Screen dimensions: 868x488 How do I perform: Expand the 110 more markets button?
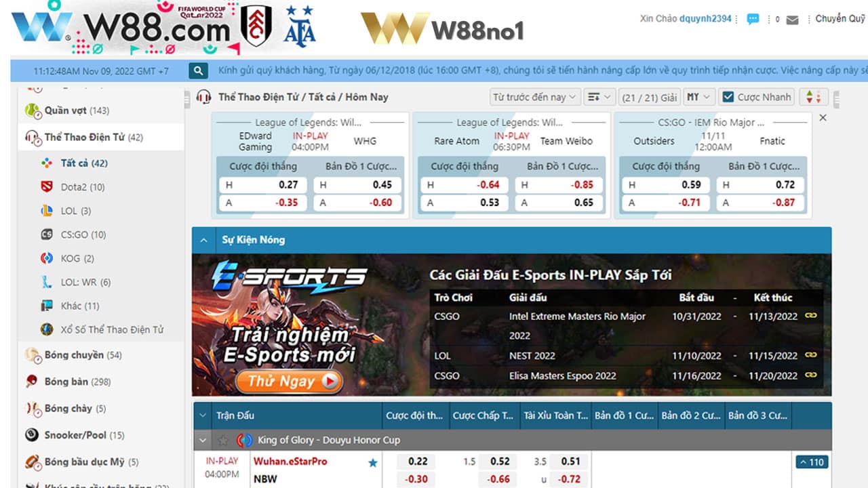click(x=812, y=462)
